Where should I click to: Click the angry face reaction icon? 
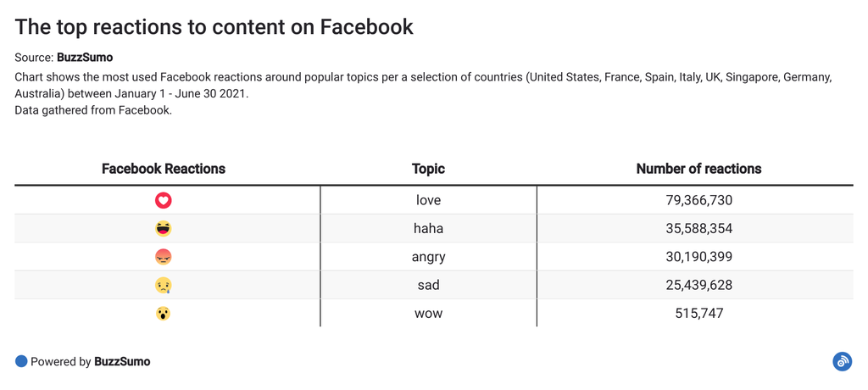point(164,257)
